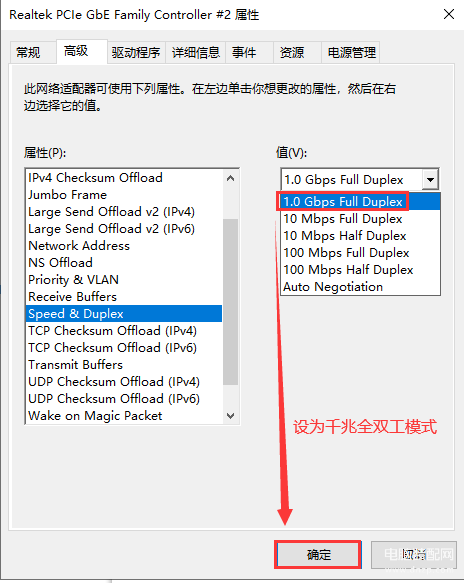Image resolution: width=464 pixels, height=583 pixels.
Task: Click the 确定 button
Action: click(318, 555)
